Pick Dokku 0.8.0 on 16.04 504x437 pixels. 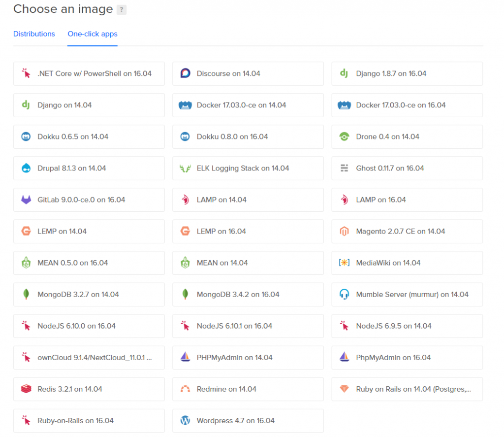248,137
